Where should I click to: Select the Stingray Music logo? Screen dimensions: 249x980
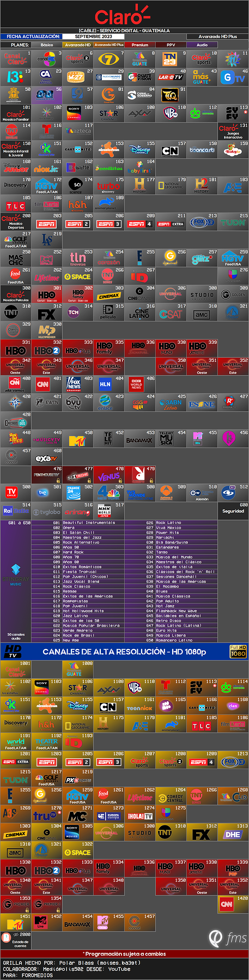coord(16,575)
